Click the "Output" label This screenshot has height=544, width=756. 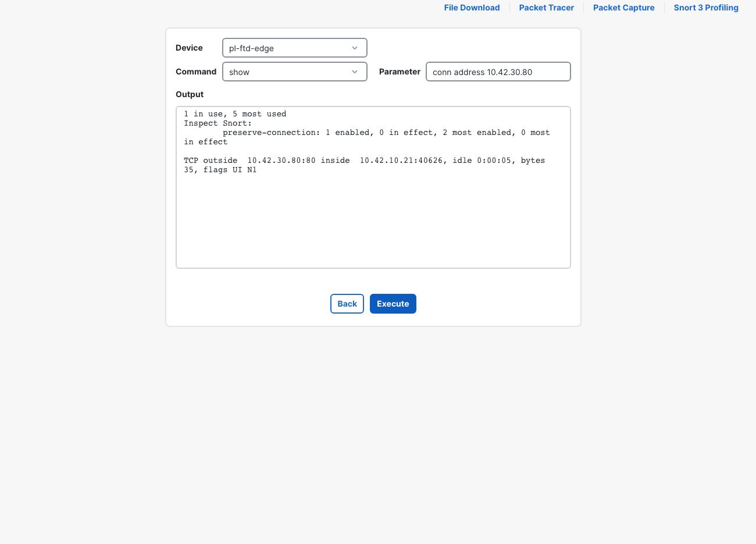tap(190, 94)
